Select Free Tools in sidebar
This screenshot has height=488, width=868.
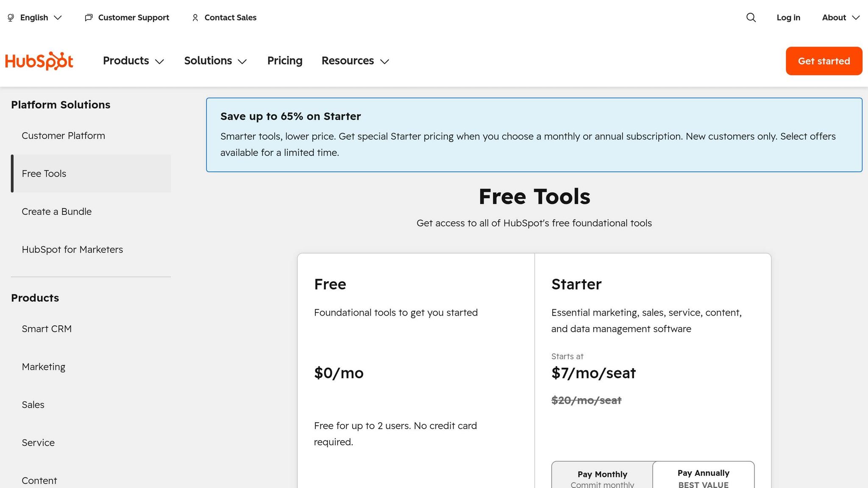(x=91, y=174)
